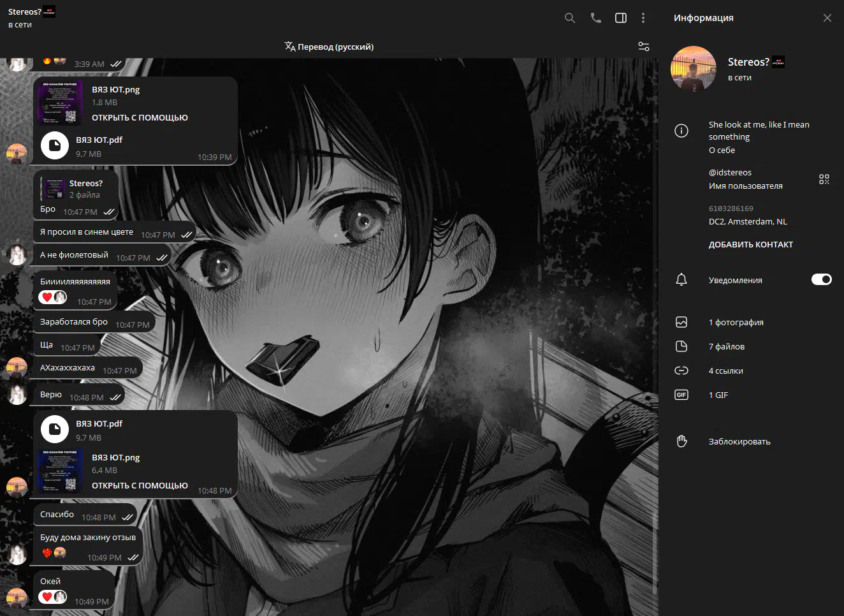Viewport: 844px width, 616px height.
Task: Open the profile photo in info panel
Action: tap(694, 69)
